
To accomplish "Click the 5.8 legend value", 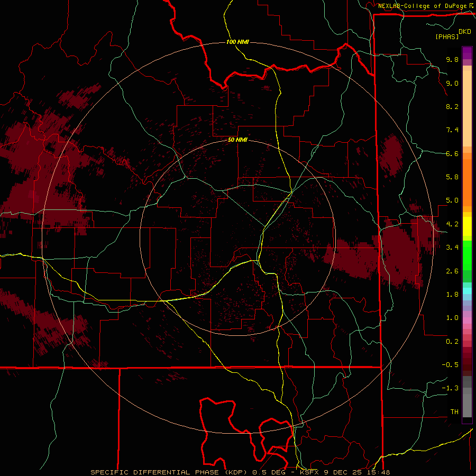I will [x=452, y=177].
